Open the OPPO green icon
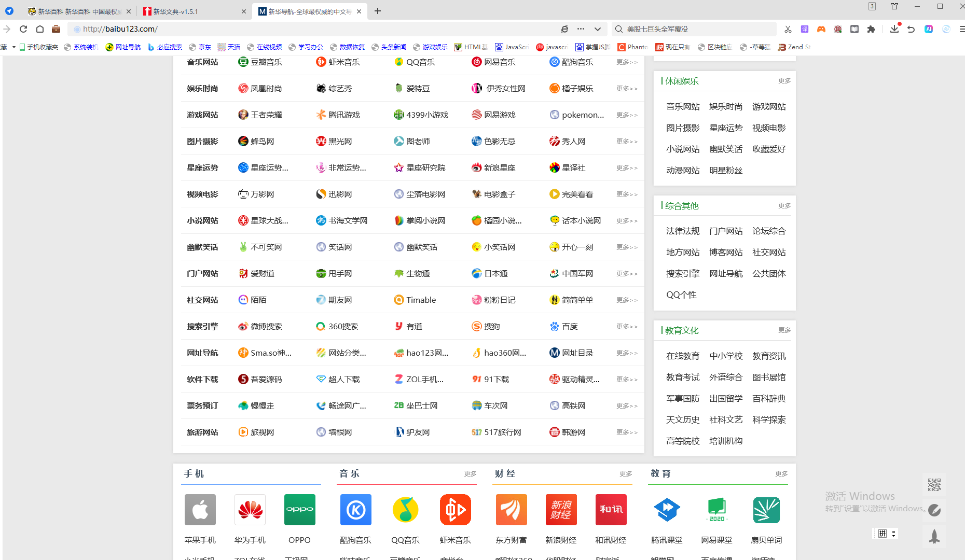This screenshot has width=965, height=560. [x=300, y=510]
